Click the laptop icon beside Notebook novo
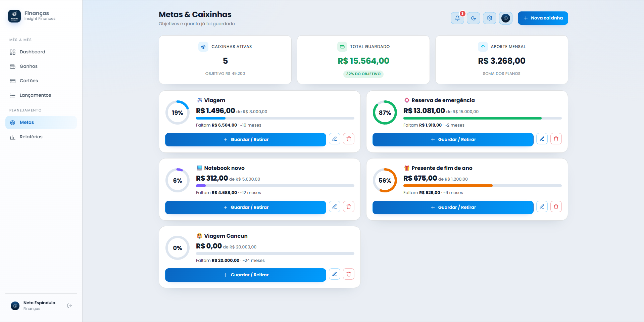Viewport: 644px width, 322px height. tap(199, 168)
